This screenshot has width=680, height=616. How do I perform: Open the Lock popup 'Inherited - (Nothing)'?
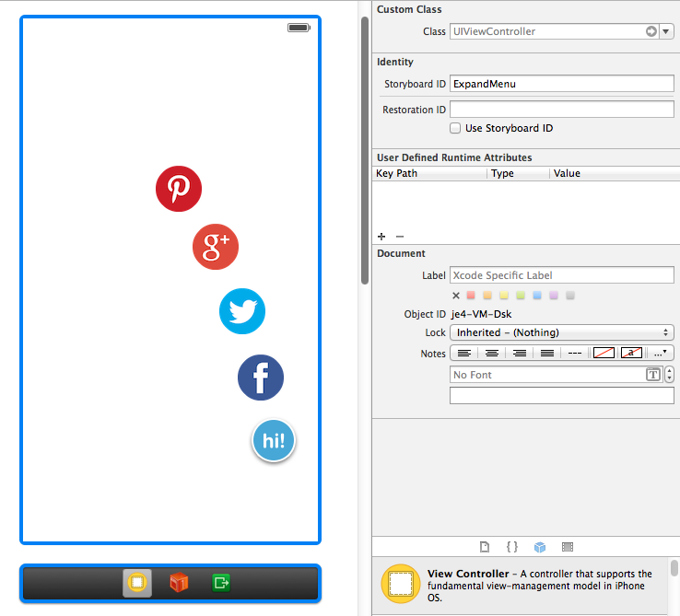(562, 332)
